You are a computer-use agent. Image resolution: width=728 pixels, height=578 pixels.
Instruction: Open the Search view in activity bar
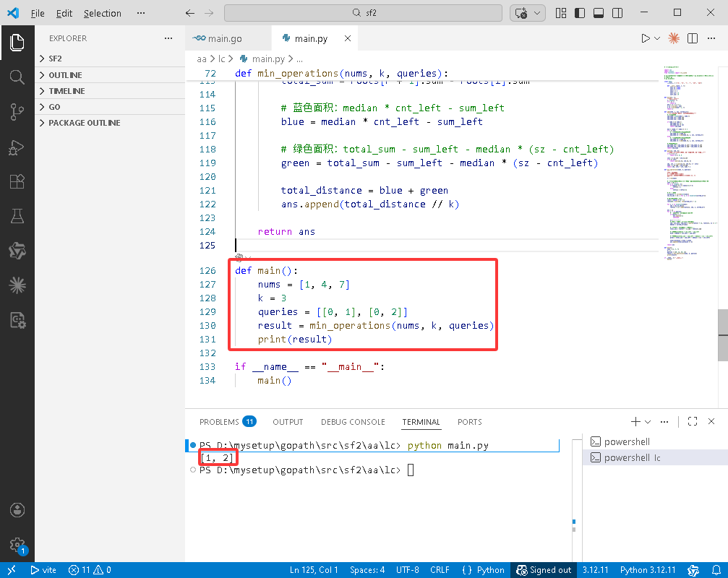click(x=17, y=77)
